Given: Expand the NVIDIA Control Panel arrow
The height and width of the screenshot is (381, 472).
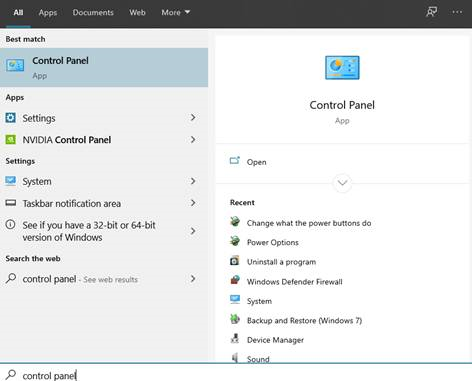Looking at the screenshot, I should [x=193, y=140].
